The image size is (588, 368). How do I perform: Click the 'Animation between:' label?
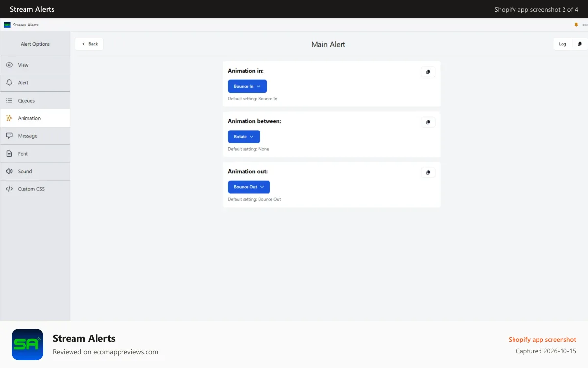[x=254, y=121]
